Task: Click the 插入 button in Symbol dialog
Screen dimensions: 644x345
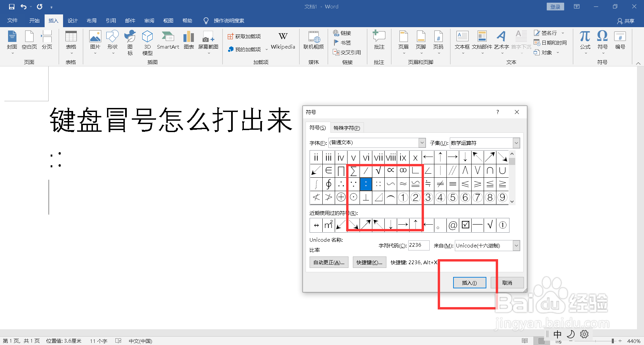Action: 469,282
